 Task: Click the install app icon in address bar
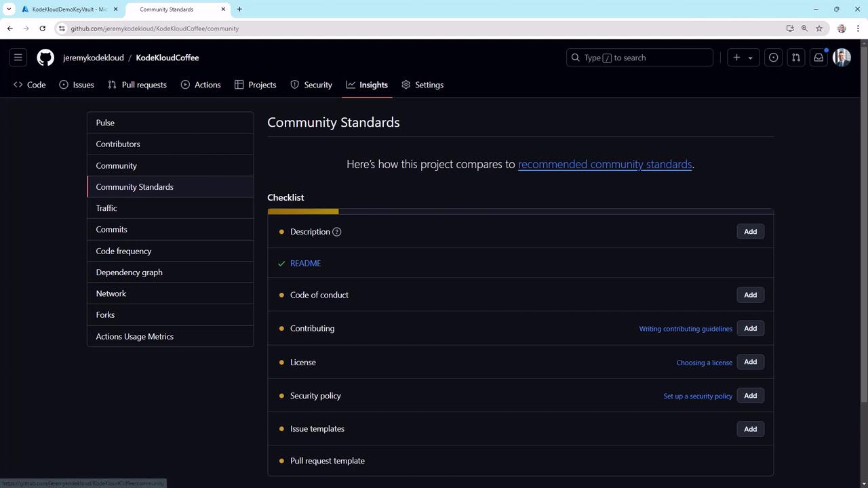pos(789,28)
